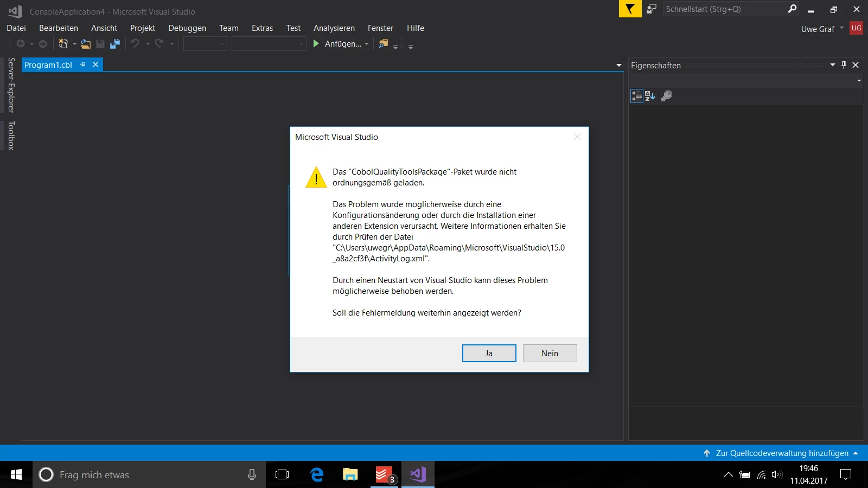Click the Windows Start button
Screen dimensions: 868x488
click(x=16, y=475)
